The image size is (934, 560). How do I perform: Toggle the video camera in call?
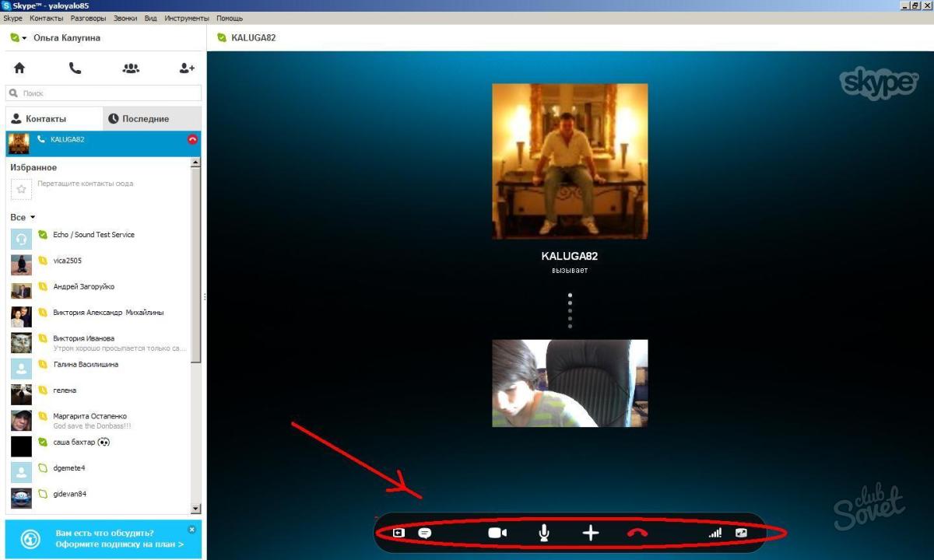(497, 533)
